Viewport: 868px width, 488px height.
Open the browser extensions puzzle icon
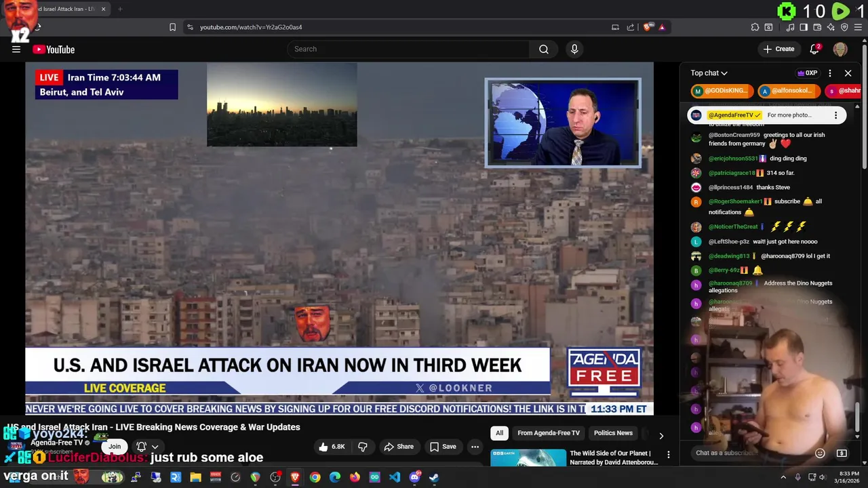click(755, 27)
